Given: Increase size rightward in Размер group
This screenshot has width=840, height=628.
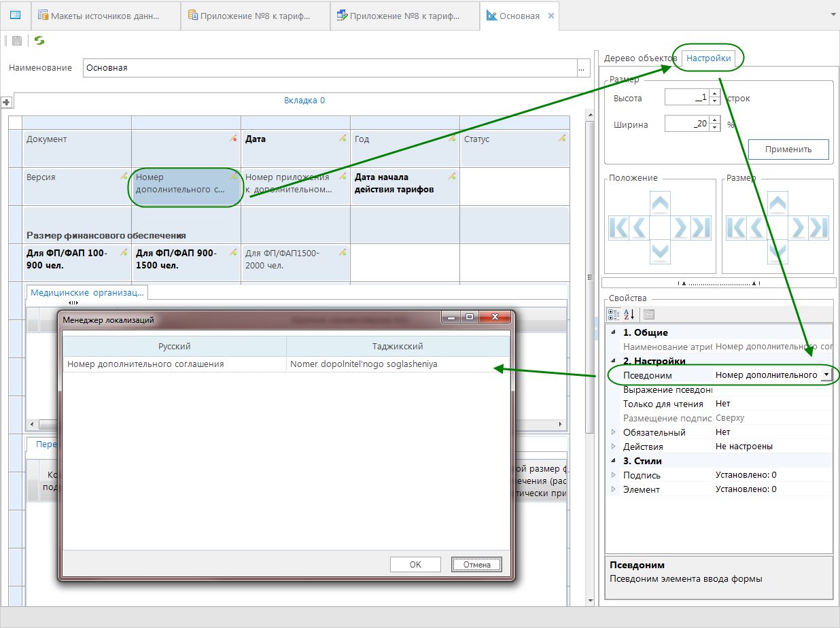Looking at the screenshot, I should click(x=798, y=227).
